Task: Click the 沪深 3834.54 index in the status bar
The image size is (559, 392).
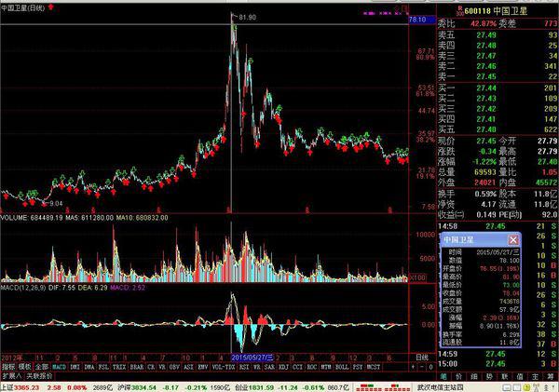Action: 138,387
